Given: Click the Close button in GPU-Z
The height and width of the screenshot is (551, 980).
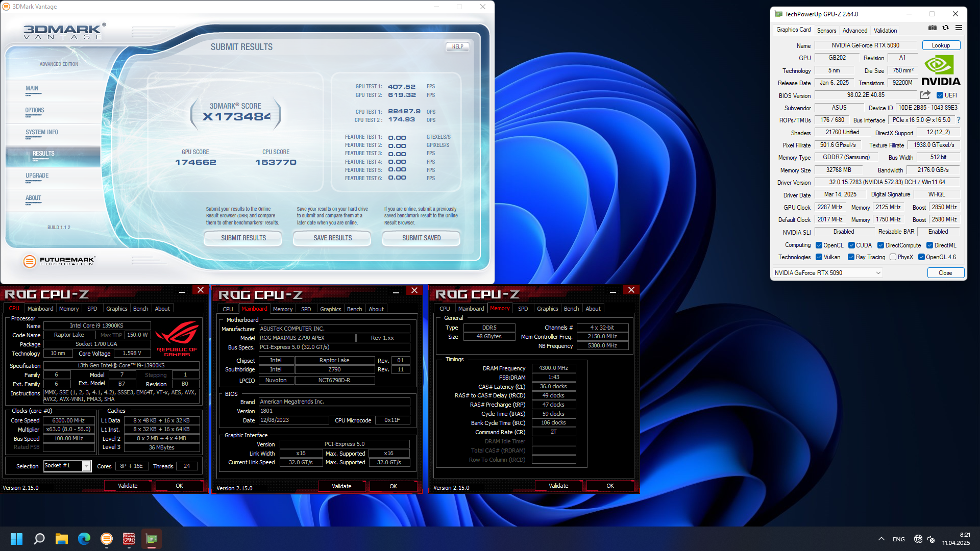Looking at the screenshot, I should point(945,273).
